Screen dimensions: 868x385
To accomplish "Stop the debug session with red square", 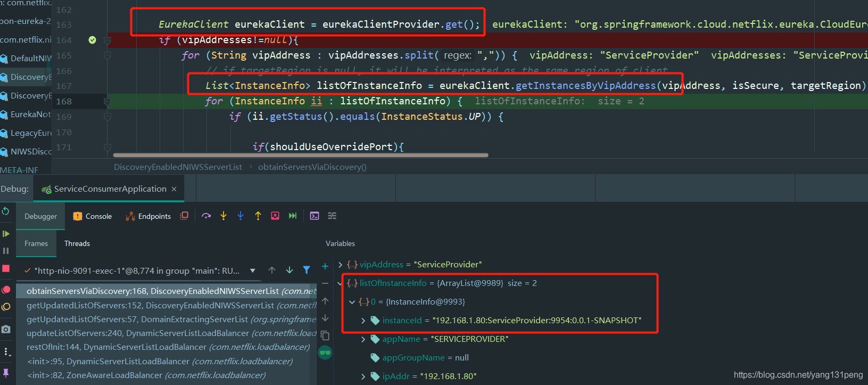I will pyautogui.click(x=6, y=268).
